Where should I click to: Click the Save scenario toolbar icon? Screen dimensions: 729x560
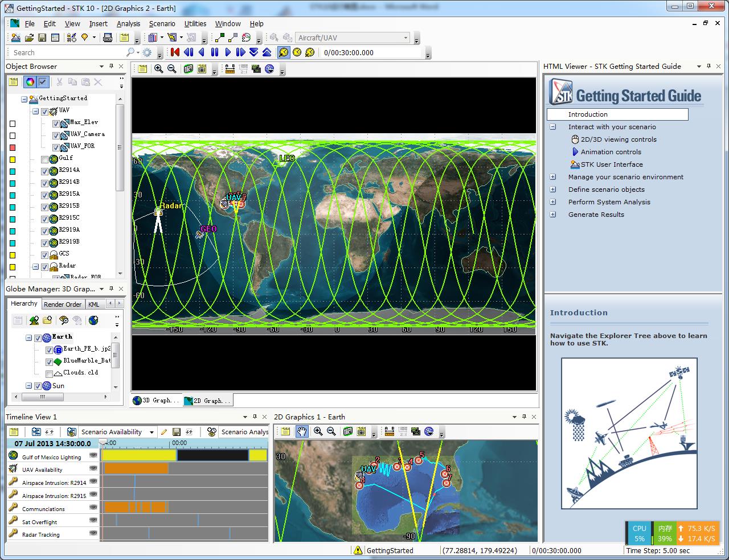tap(42, 38)
